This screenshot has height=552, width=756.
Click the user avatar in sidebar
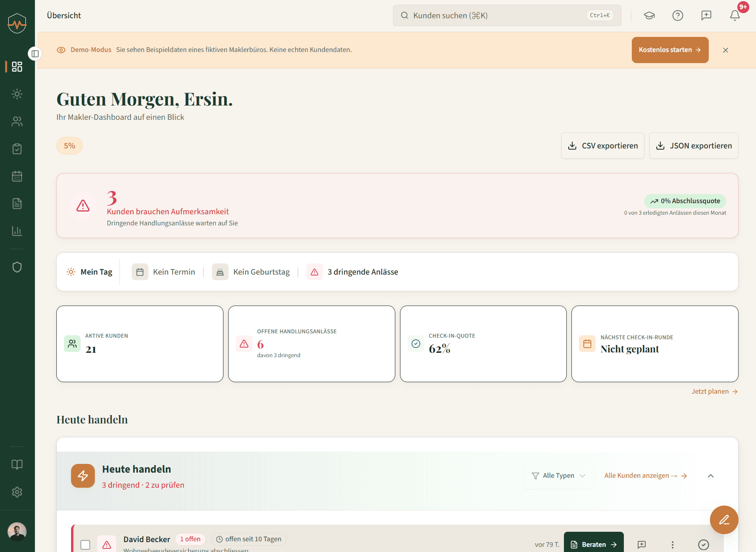tap(17, 531)
